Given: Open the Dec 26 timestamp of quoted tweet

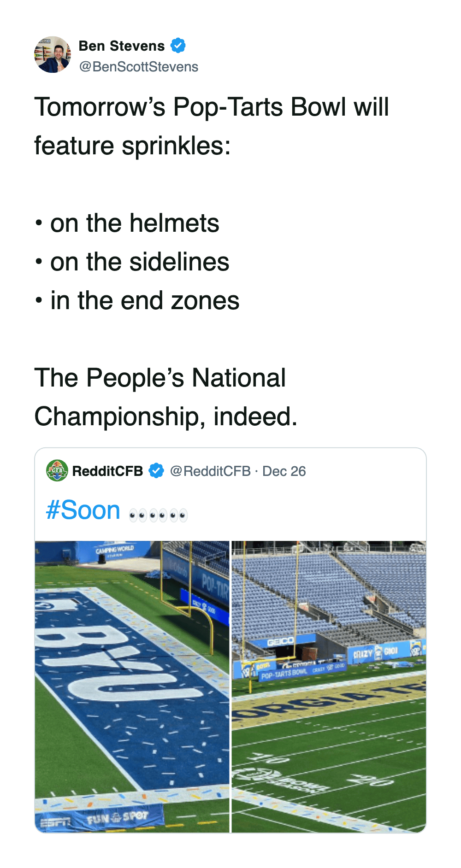Looking at the screenshot, I should click(x=284, y=471).
